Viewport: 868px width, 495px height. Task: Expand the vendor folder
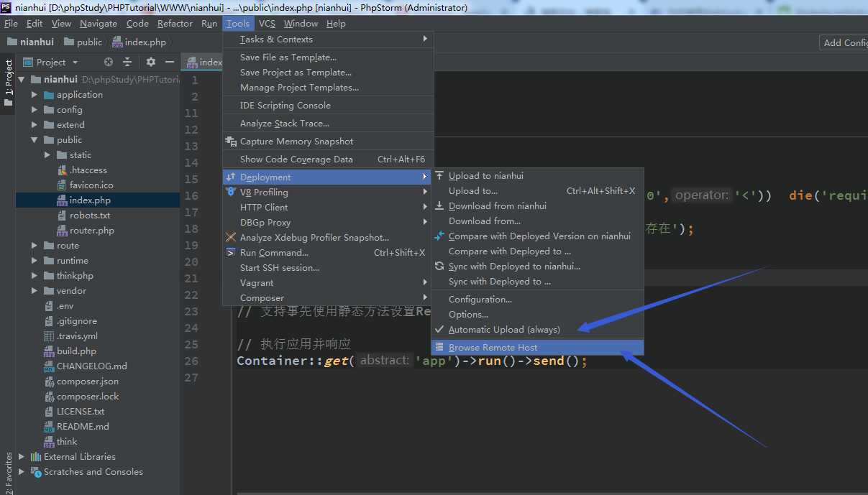pos(35,291)
